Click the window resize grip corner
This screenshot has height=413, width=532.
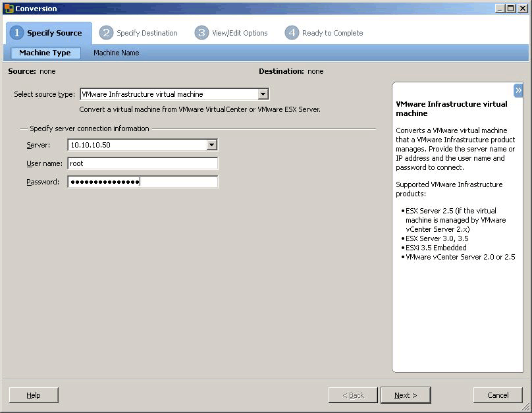tap(526, 407)
